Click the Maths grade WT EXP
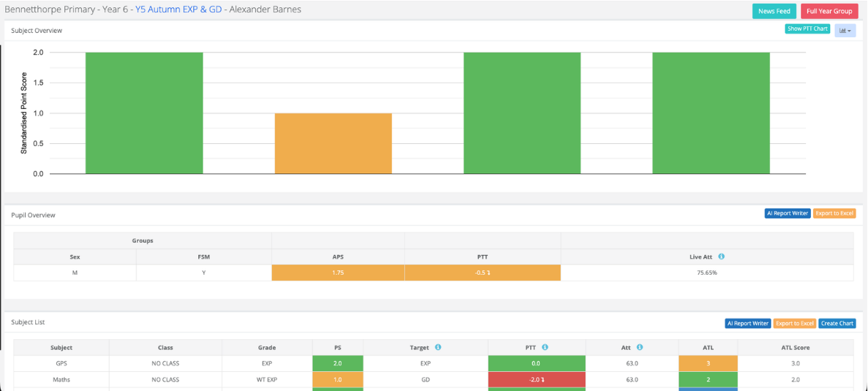Viewport: 868px width, 391px height. (x=267, y=379)
